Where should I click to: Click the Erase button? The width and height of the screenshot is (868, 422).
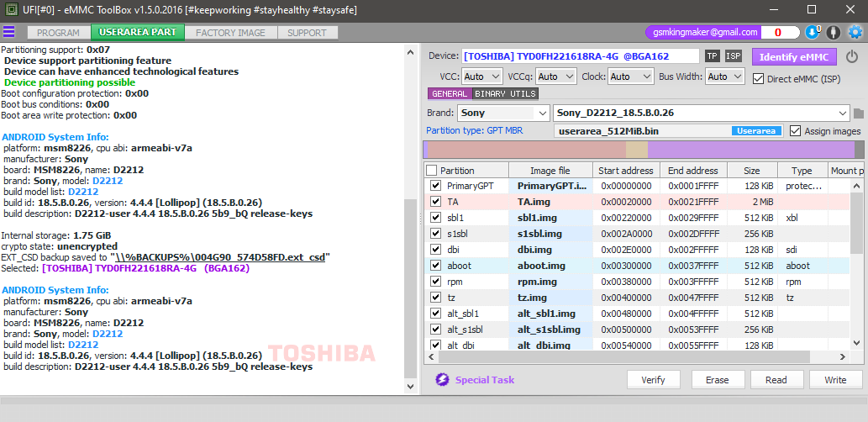coord(718,380)
